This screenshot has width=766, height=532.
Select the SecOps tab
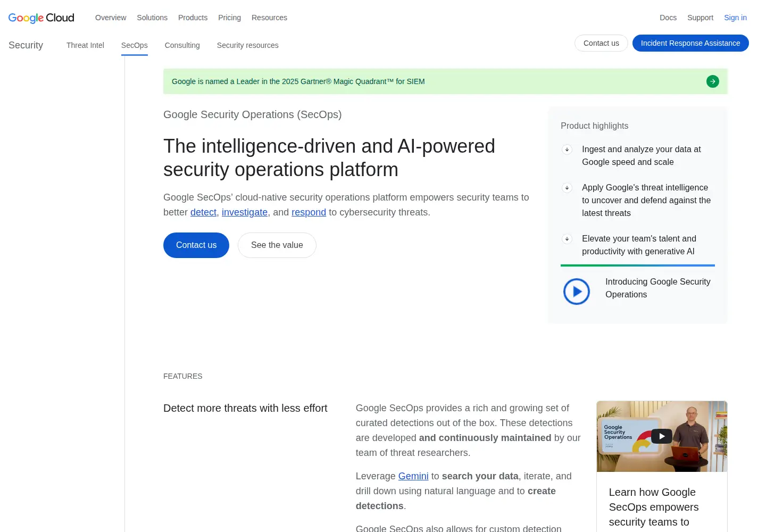click(x=135, y=45)
